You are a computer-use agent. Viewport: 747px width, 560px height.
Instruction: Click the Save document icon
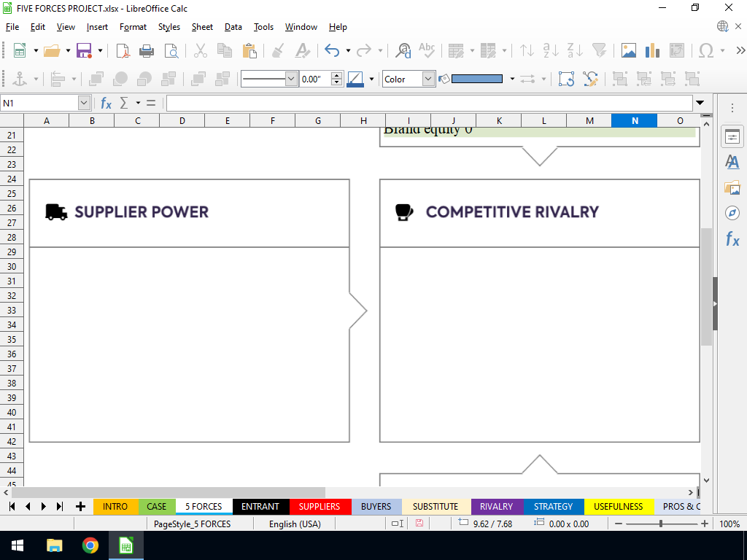84,50
